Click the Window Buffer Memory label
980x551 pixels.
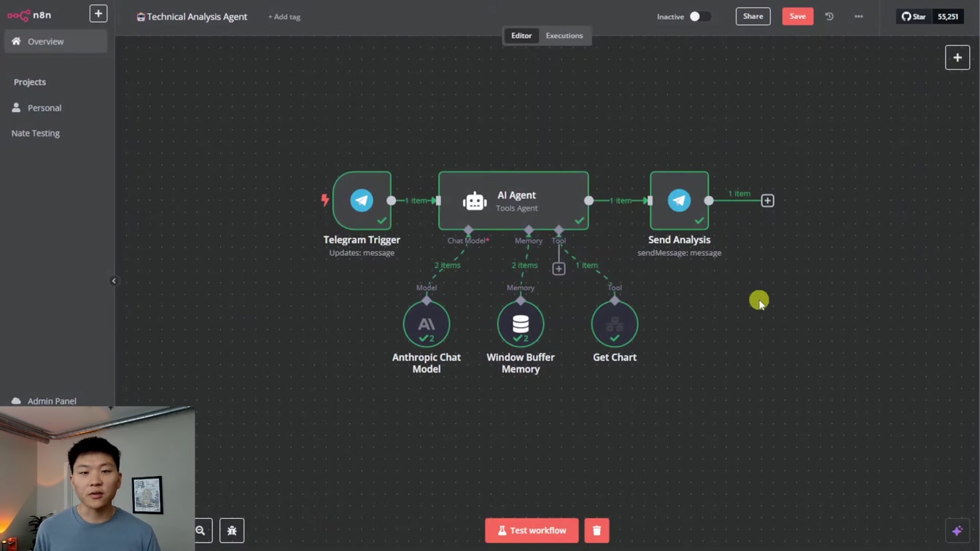pos(521,363)
